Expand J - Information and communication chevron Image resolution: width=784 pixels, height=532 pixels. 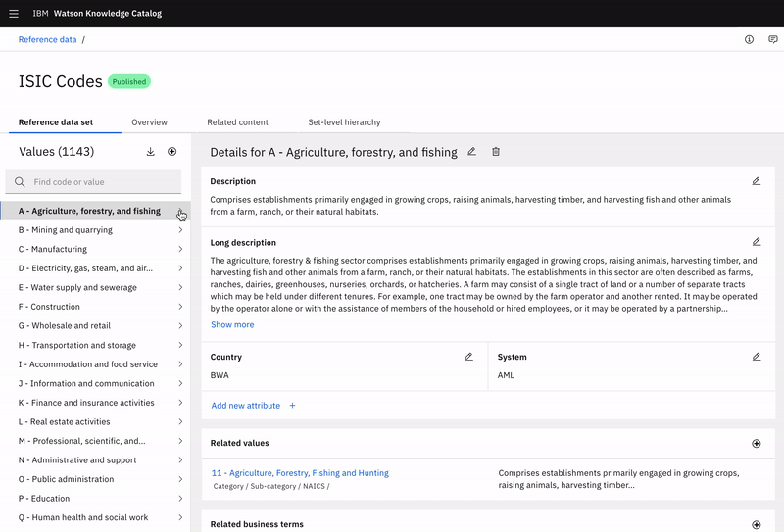click(x=180, y=383)
